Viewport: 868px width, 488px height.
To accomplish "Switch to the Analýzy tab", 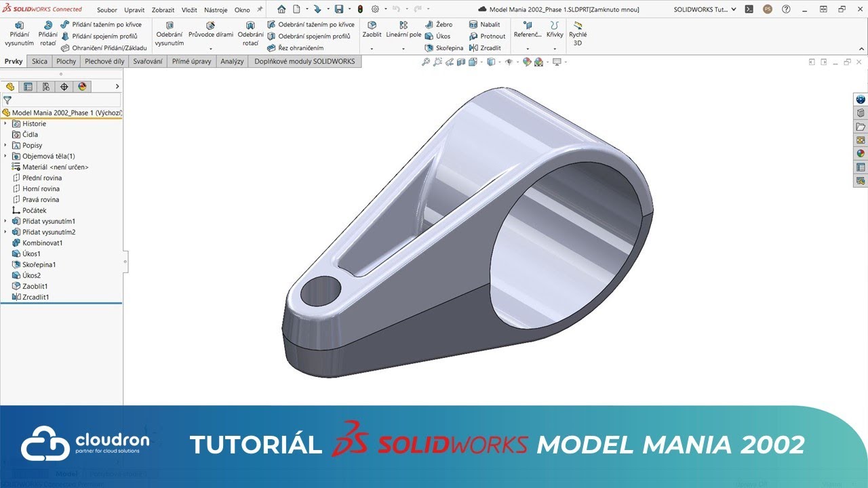I will coord(232,61).
